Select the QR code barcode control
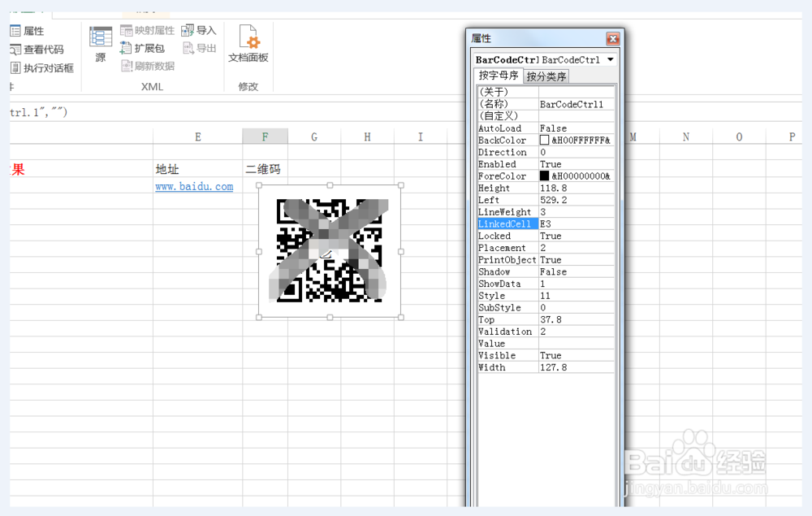Image resolution: width=812 pixels, height=516 pixels. tap(330, 251)
